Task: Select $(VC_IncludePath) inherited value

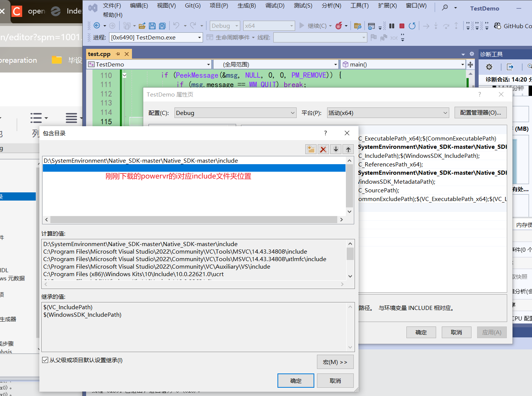Action: pos(68,307)
